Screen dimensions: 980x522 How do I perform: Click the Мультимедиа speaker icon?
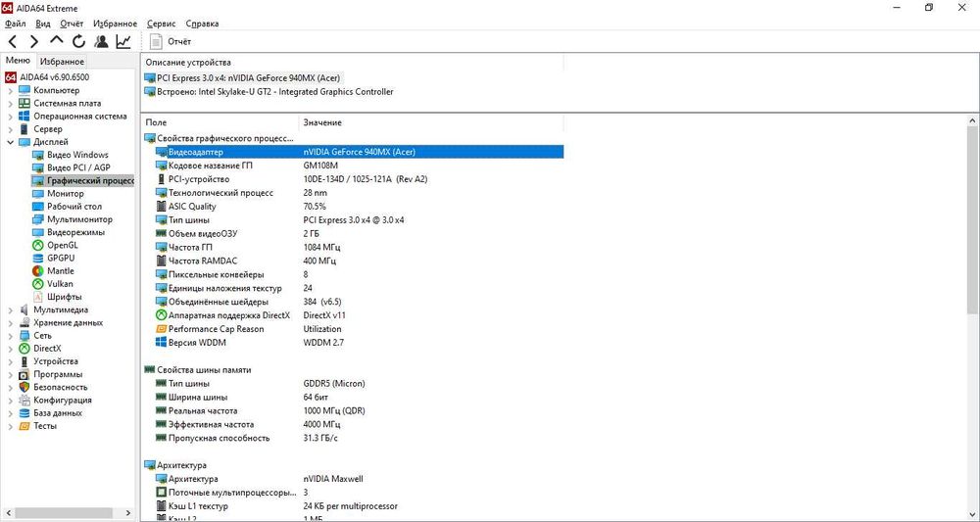click(24, 309)
